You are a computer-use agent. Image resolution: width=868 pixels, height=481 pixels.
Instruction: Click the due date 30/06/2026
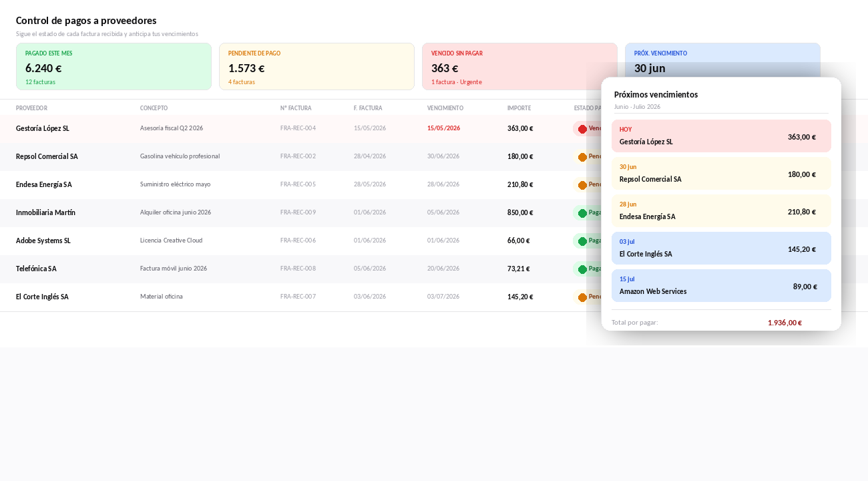(443, 156)
